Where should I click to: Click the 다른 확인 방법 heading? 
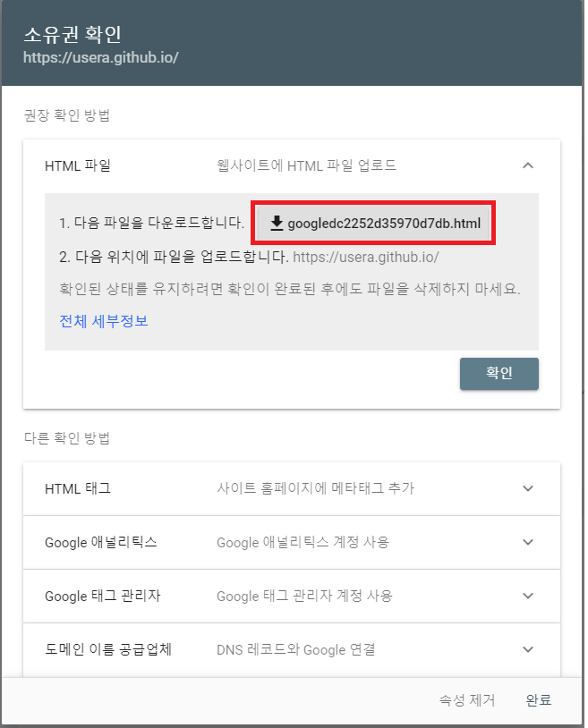tap(67, 438)
